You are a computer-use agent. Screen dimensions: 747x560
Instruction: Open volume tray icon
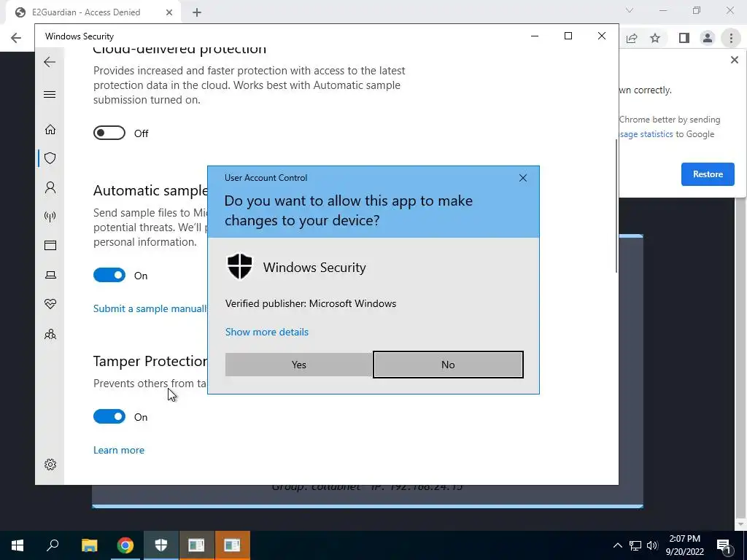pyautogui.click(x=652, y=545)
